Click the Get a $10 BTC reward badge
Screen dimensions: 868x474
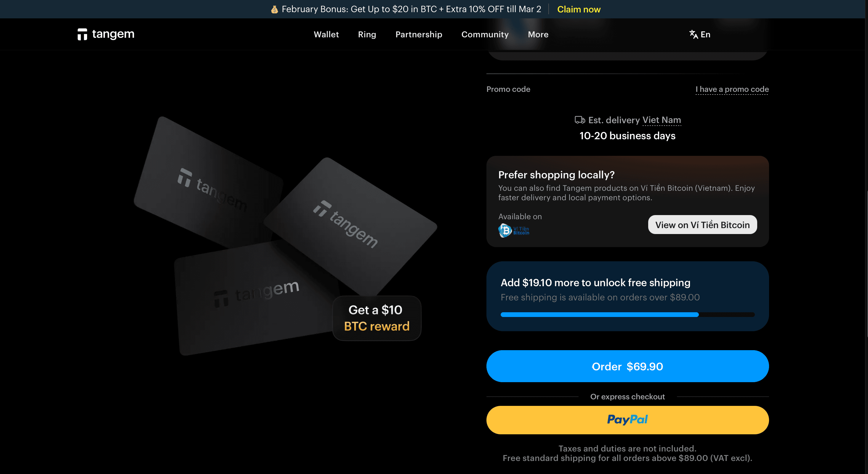coord(377,318)
